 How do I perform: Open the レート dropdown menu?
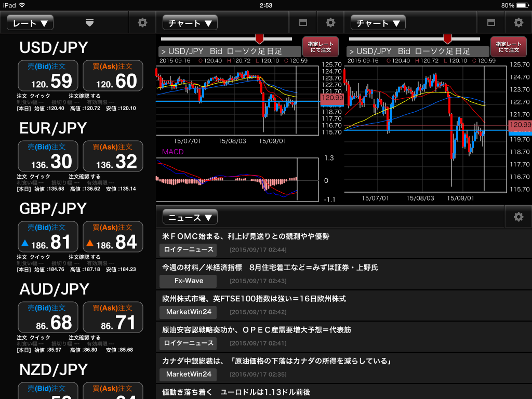click(30, 23)
